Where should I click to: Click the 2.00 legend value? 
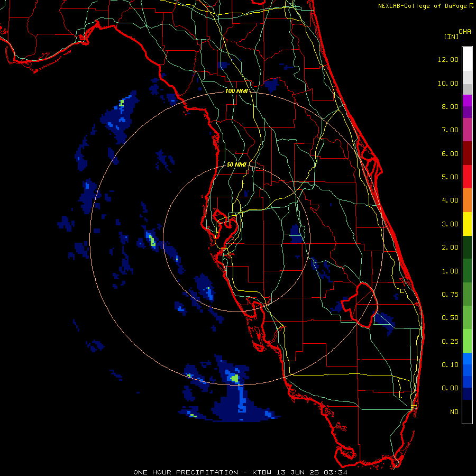(450, 248)
